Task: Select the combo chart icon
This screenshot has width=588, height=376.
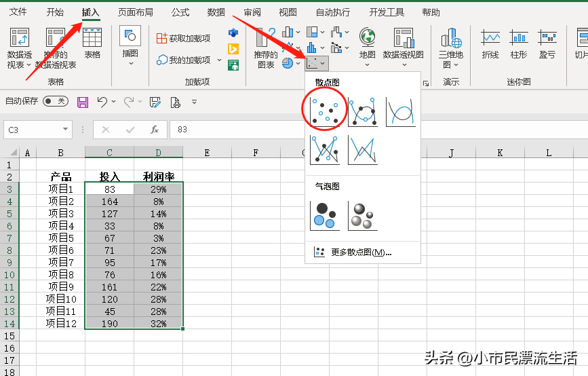Action: 336,48
